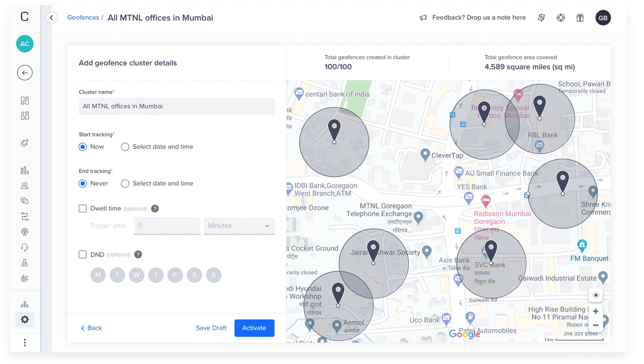This screenshot has width=644, height=364.
Task: Zoom out on the map
Action: (x=596, y=325)
